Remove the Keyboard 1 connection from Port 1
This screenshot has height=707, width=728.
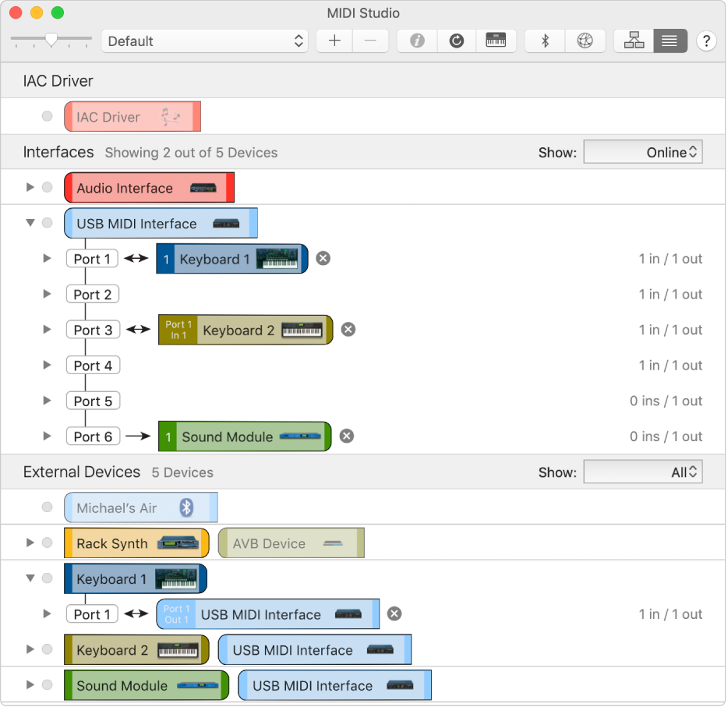tap(323, 259)
